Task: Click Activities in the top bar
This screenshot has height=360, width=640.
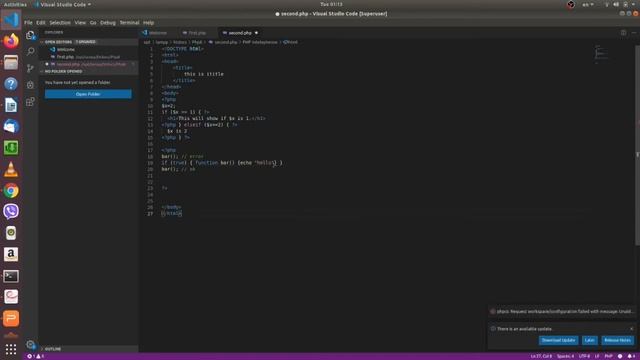Action: tap(15, 4)
